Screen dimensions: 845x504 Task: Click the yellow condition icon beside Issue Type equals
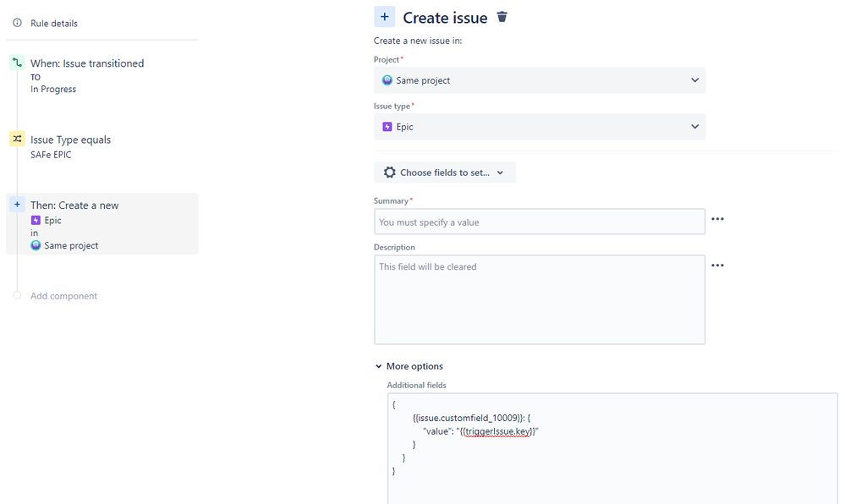(x=17, y=139)
